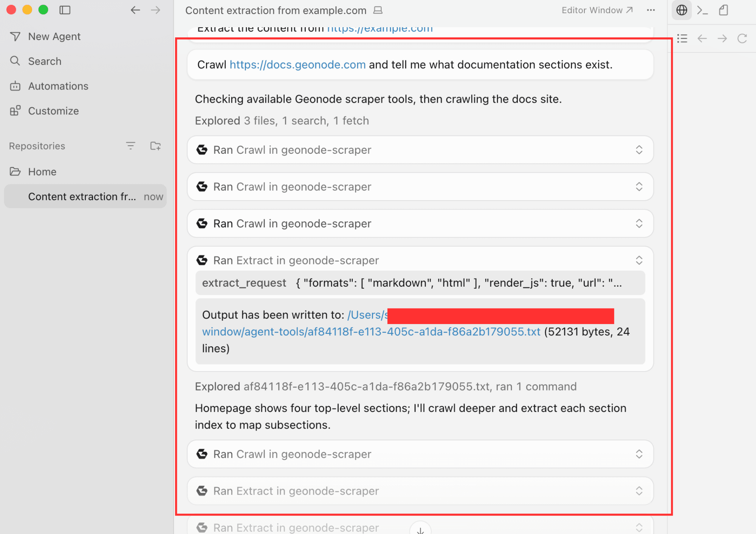Add a new repository folder
Viewport: 756px width, 534px height.
click(x=155, y=146)
